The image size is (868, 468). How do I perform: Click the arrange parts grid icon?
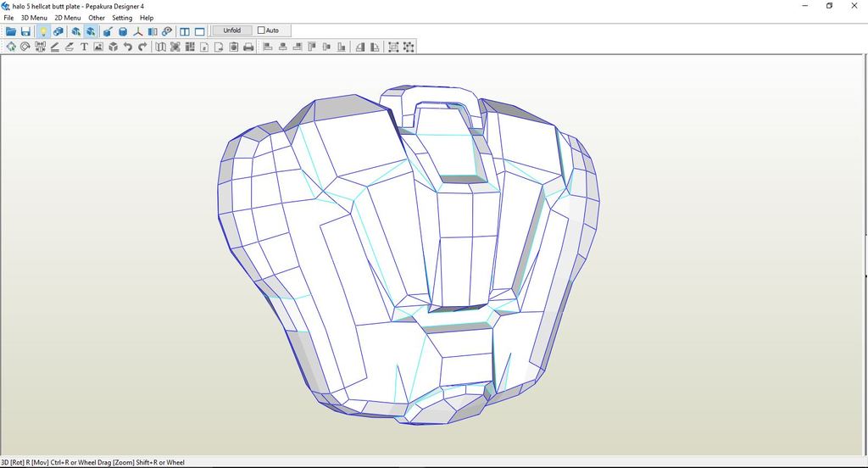click(190, 47)
